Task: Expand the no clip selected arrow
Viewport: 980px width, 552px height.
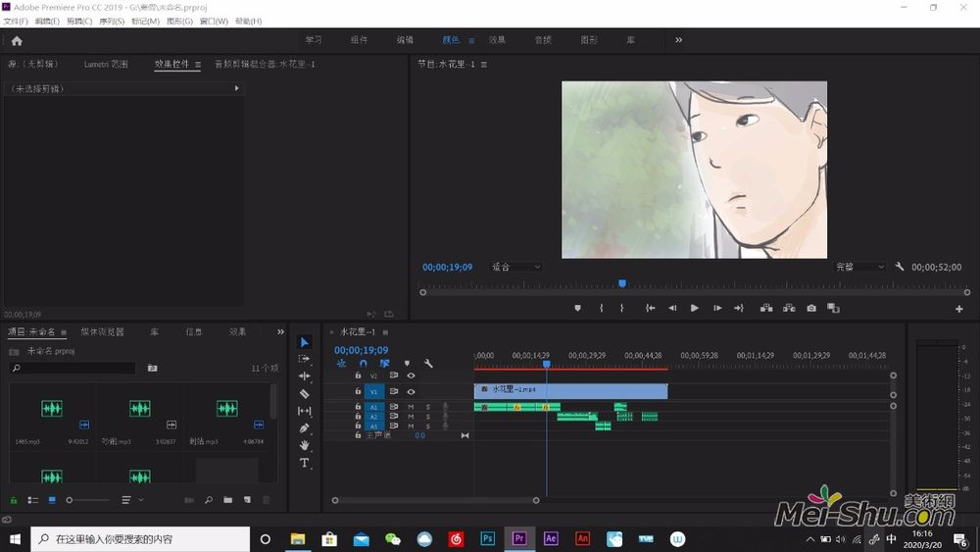Action: click(x=236, y=89)
